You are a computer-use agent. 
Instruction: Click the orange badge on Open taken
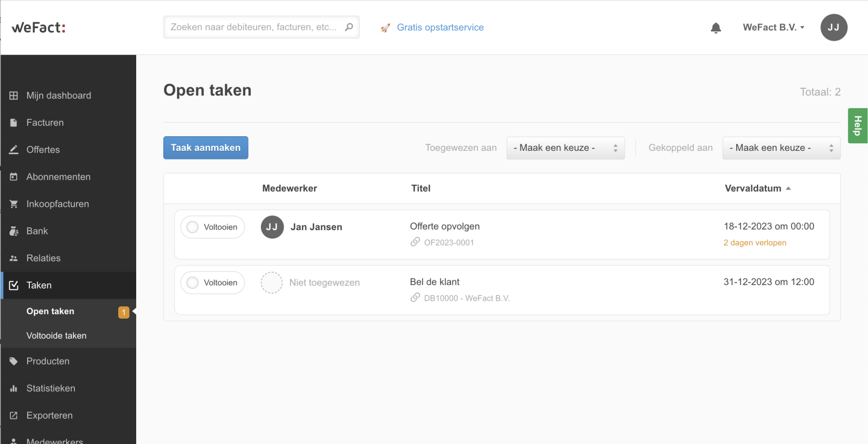124,312
